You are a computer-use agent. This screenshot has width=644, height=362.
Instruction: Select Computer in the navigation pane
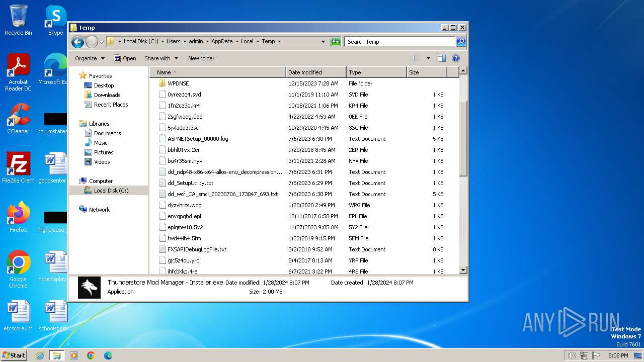tap(101, 181)
